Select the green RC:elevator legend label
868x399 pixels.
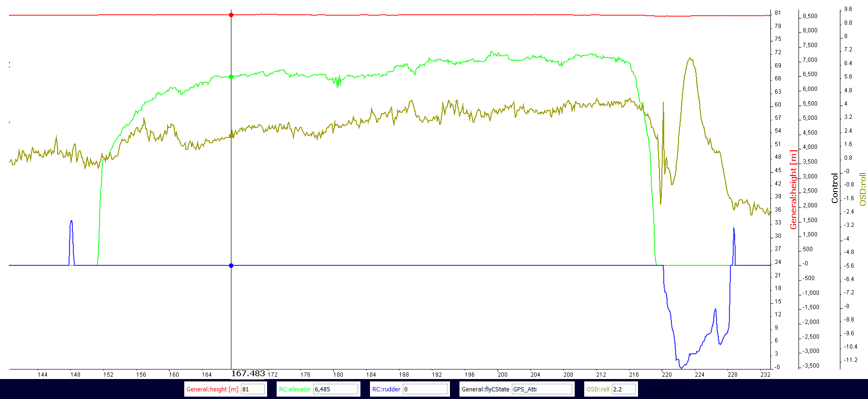click(x=295, y=389)
